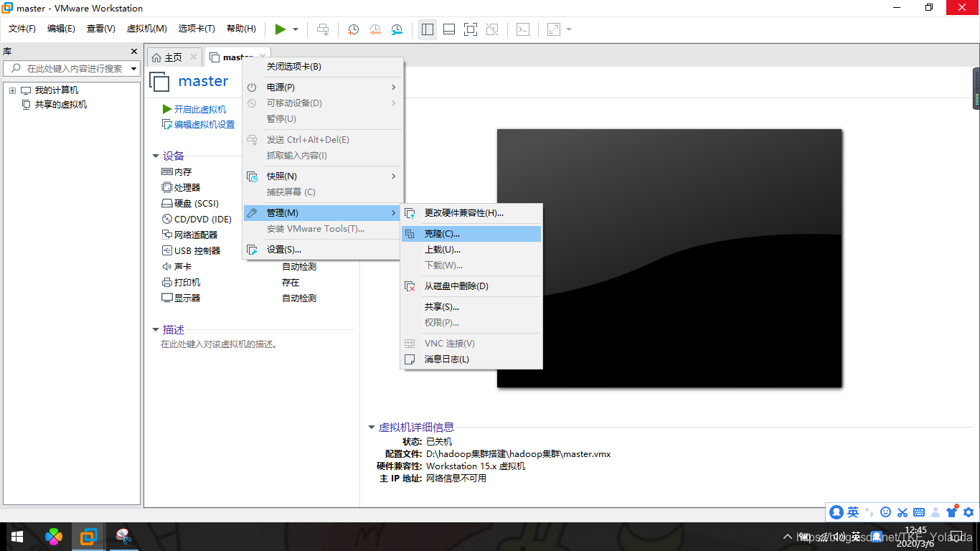Choose 更改硬件兼容性(H)... in submenu
The image size is (980, 551).
471,213
